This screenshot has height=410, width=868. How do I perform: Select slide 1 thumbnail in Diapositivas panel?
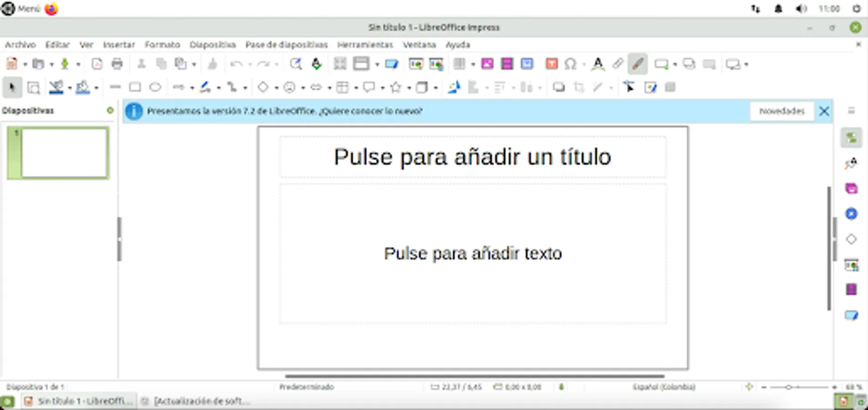coord(58,153)
